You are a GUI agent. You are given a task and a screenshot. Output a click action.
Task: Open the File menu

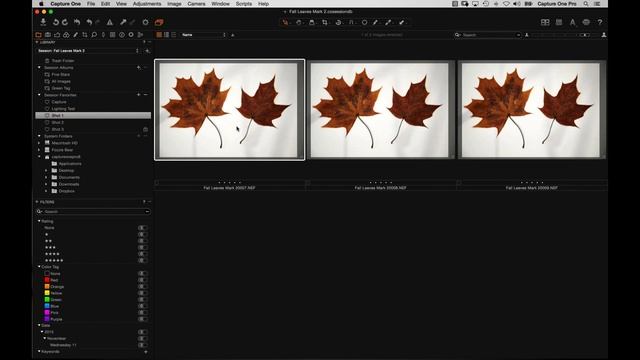[91, 4]
